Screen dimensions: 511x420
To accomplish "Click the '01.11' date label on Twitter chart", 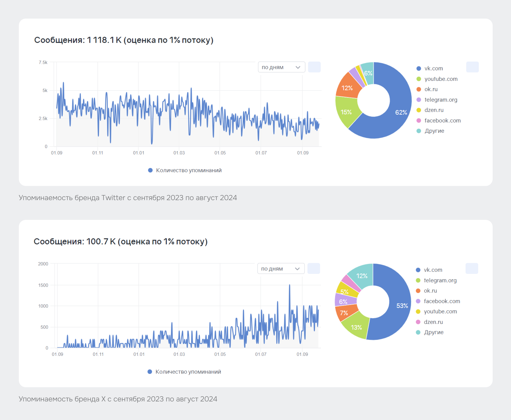I will (98, 153).
